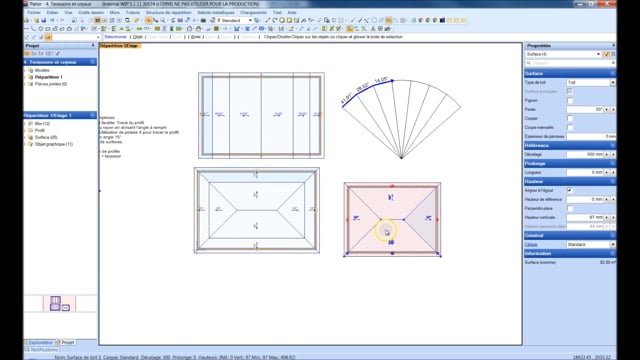Click the rectangle tool in second toolbar
The width and height of the screenshot is (640, 360).
click(x=47, y=29)
